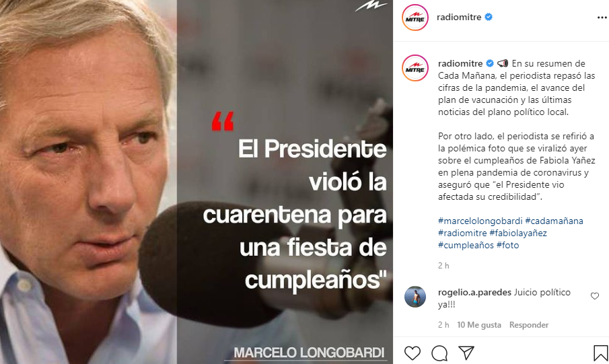
Task: Open the #fabiolayañez hashtag
Action: (x=517, y=233)
